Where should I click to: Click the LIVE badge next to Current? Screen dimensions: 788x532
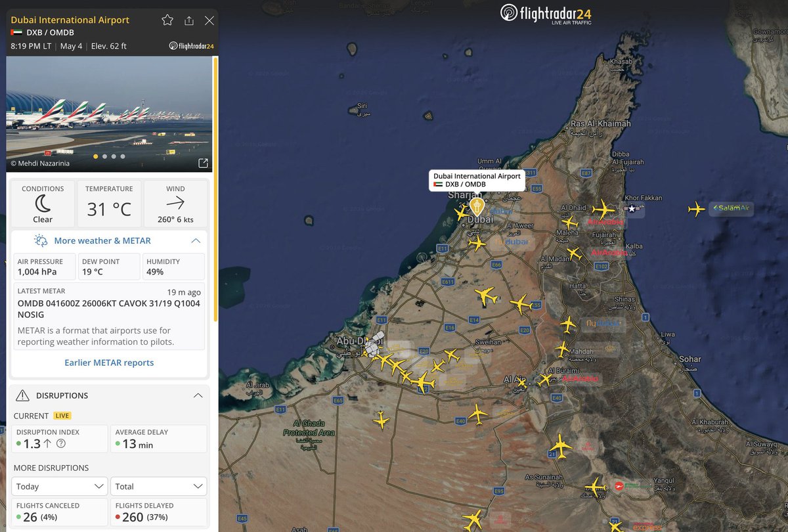[x=63, y=416]
